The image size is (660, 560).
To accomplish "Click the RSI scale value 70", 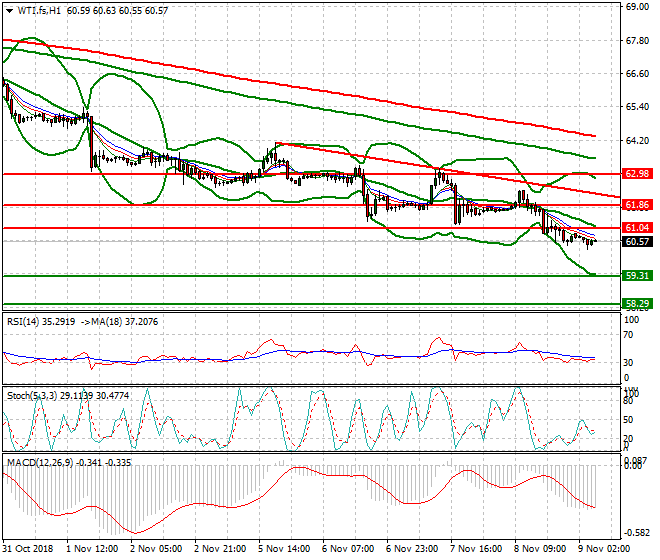I will (628, 335).
